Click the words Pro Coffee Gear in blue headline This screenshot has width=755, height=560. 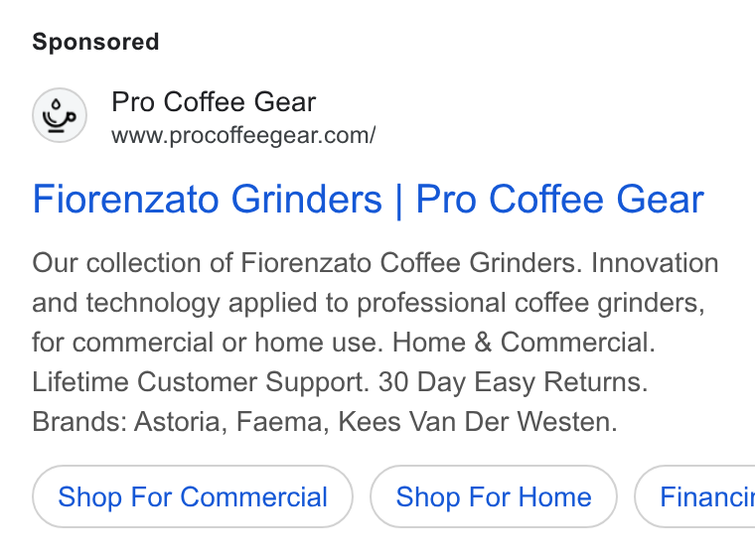(x=559, y=200)
